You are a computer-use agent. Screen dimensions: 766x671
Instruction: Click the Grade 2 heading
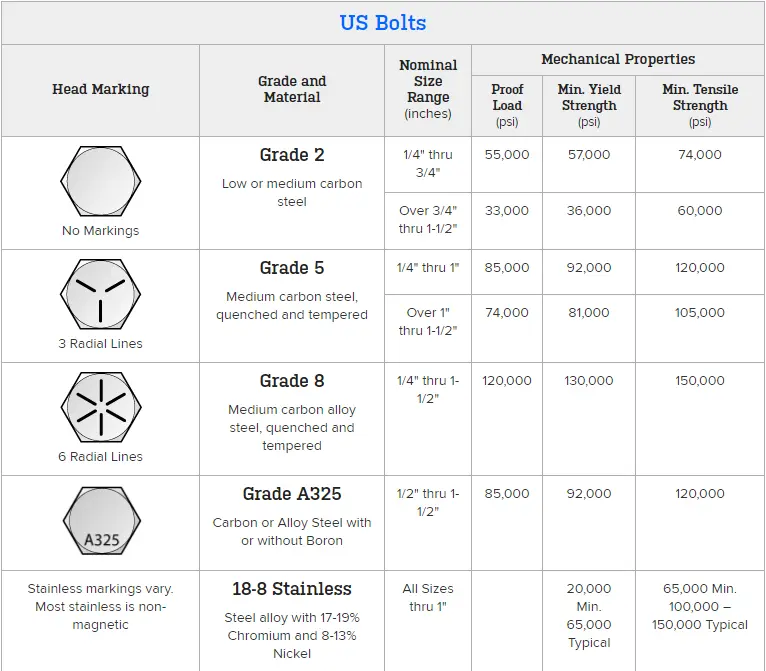[292, 155]
